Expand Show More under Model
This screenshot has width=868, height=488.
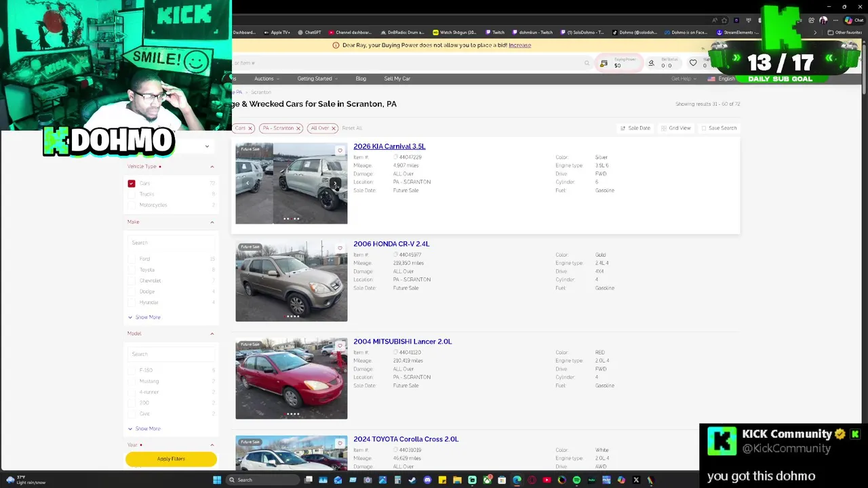[x=144, y=428]
